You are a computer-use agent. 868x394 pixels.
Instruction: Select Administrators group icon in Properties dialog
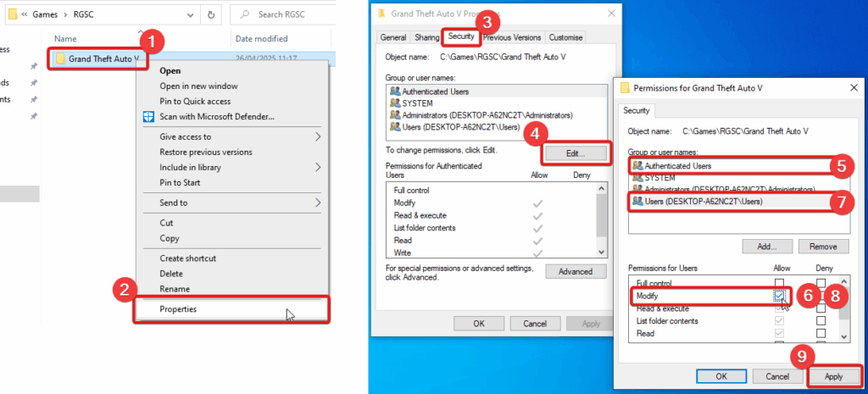[x=395, y=115]
